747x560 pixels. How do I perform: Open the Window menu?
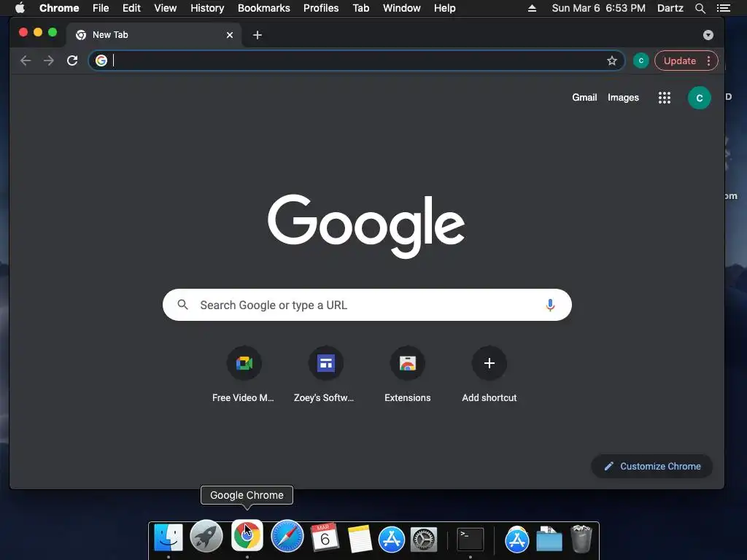pyautogui.click(x=402, y=8)
